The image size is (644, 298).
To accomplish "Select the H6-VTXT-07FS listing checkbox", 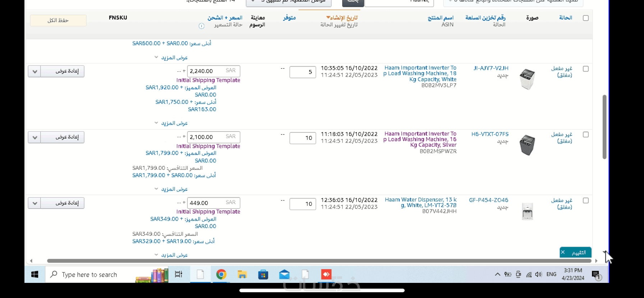I will [586, 135].
